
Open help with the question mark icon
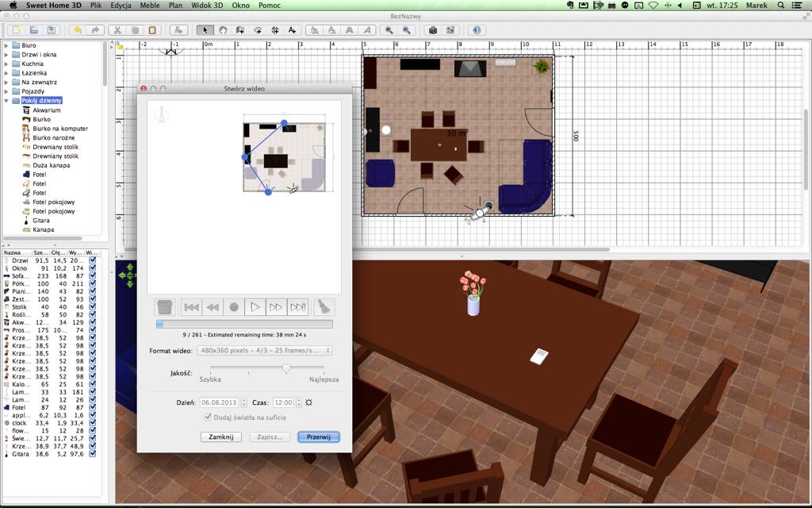pyautogui.click(x=477, y=30)
